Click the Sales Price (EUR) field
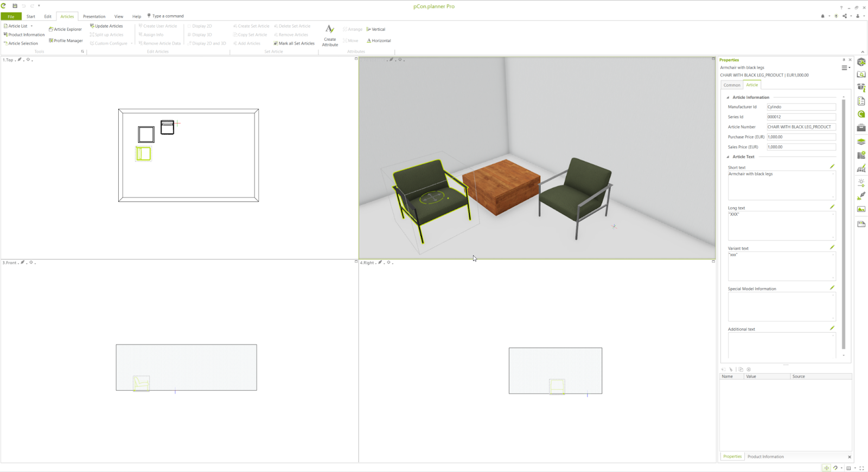This screenshot has height=472, width=868. (801, 147)
